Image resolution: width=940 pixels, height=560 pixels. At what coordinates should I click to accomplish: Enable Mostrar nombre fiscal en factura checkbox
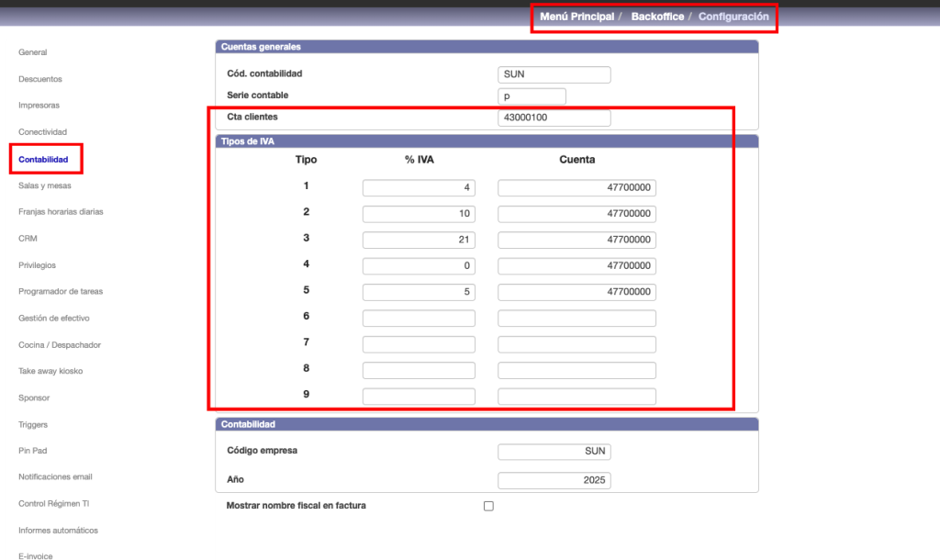(488, 506)
